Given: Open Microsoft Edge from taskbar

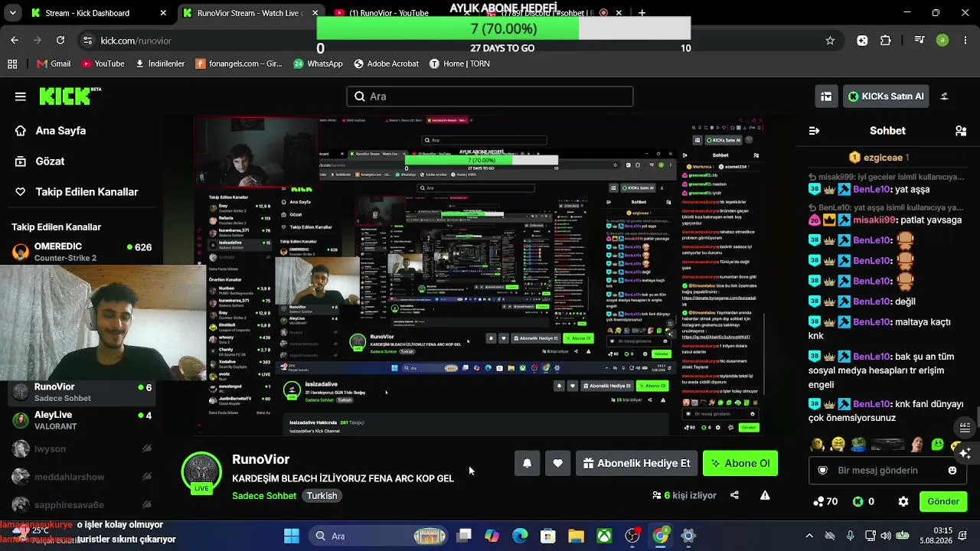Looking at the screenshot, I should coord(520,536).
